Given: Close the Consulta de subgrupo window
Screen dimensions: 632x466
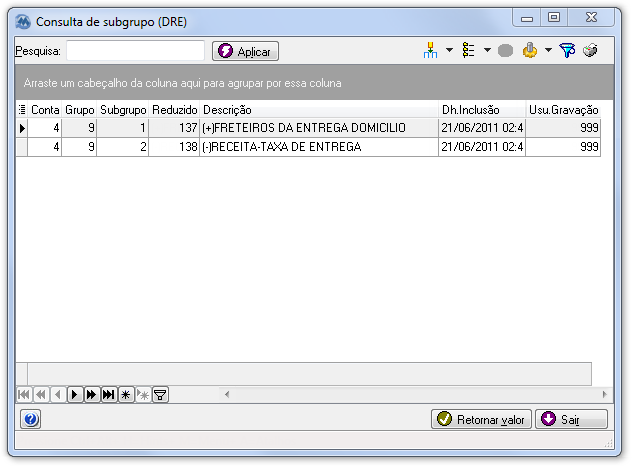Looking at the screenshot, I should [591, 17].
